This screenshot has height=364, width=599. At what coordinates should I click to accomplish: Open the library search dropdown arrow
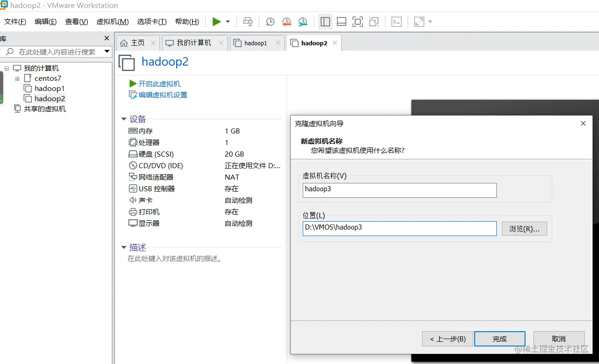point(107,52)
